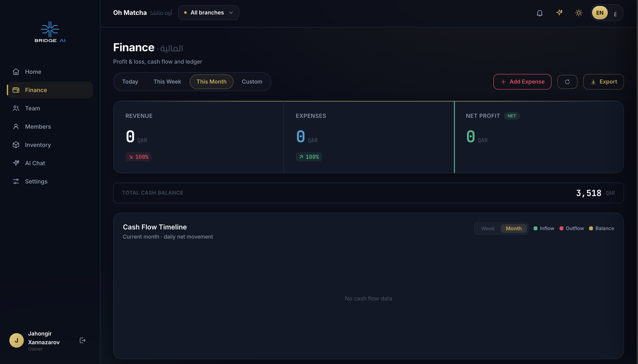Switch language to EN
The height and width of the screenshot is (364, 638).
(x=600, y=13)
